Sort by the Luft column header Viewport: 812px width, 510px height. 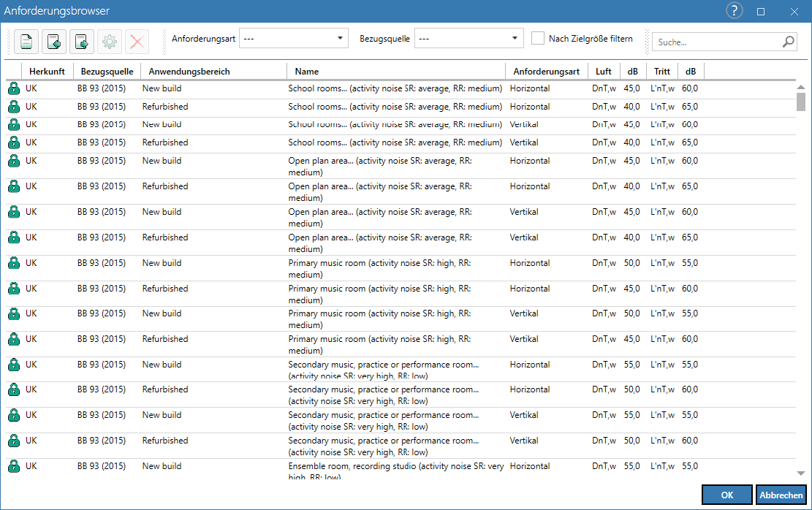tap(603, 72)
